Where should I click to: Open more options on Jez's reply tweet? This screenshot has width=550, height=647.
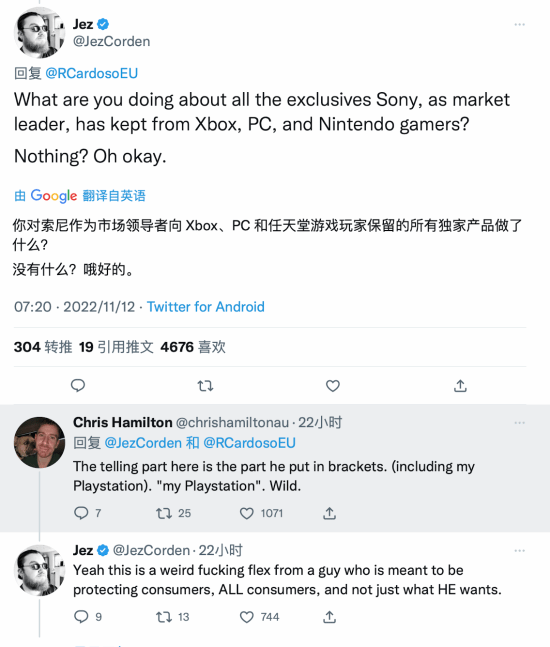[x=519, y=551]
